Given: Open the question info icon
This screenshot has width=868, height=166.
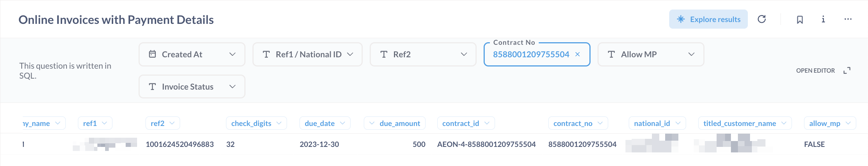Looking at the screenshot, I should pyautogui.click(x=823, y=19).
